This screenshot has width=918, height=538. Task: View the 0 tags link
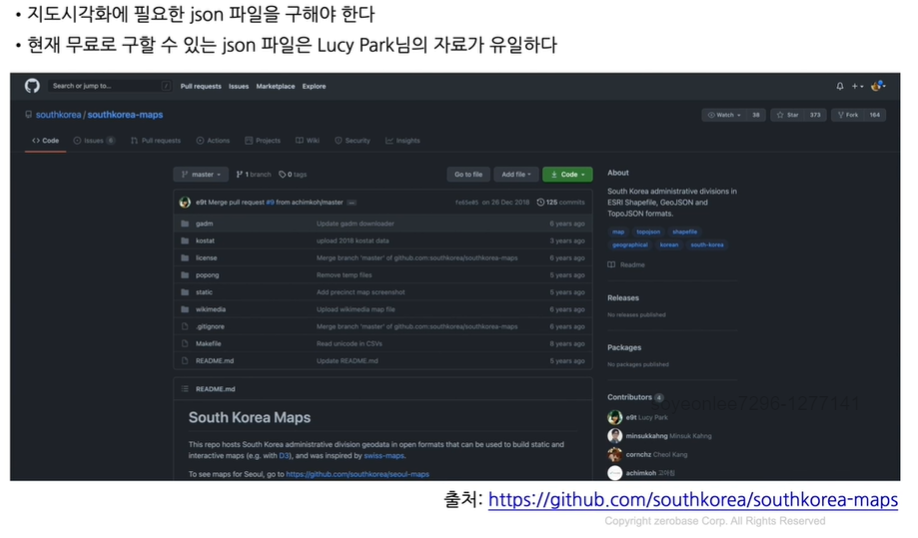(x=293, y=174)
